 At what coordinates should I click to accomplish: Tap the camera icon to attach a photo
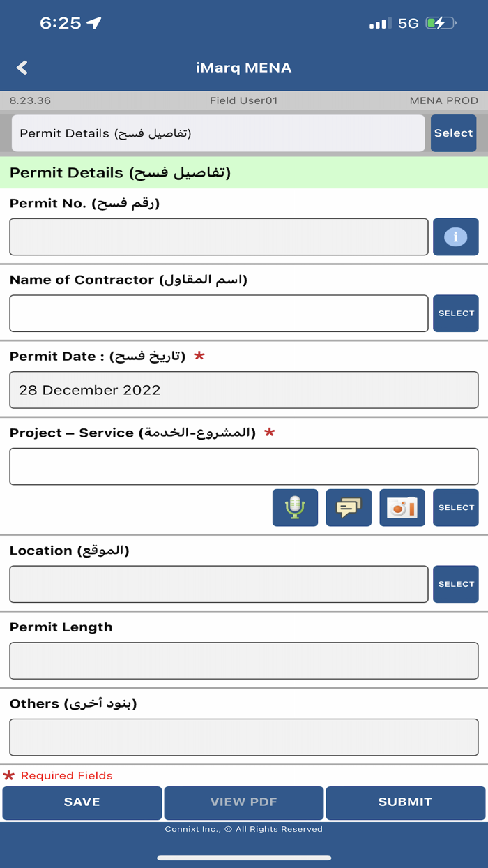pyautogui.click(x=402, y=507)
